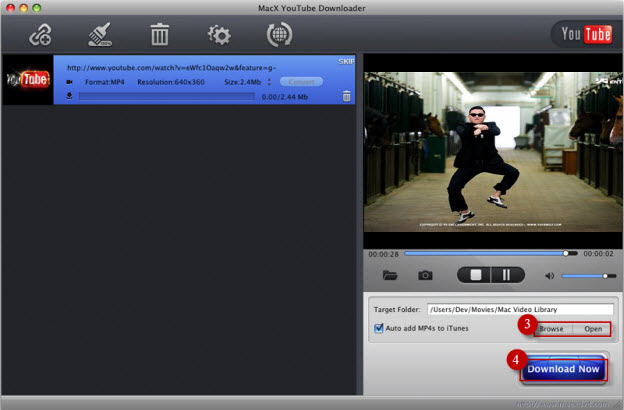Pause video playback
This screenshot has height=410, width=624.
pos(507,275)
